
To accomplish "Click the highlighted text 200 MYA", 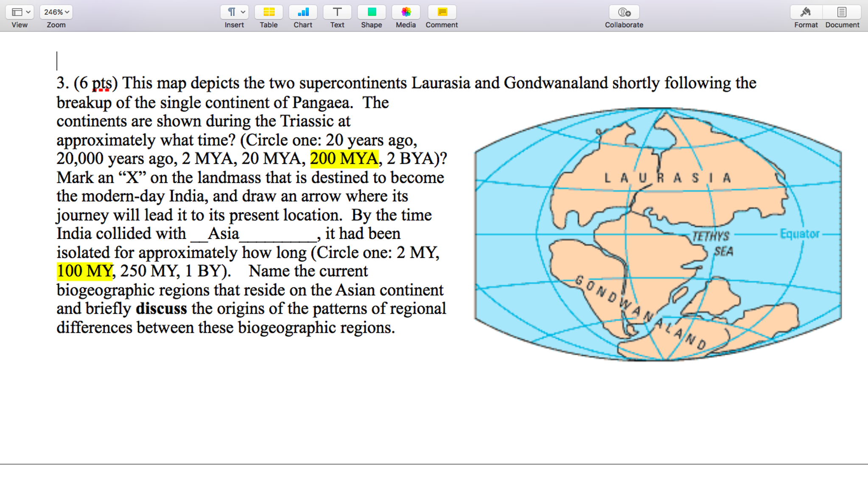I will coord(344,158).
